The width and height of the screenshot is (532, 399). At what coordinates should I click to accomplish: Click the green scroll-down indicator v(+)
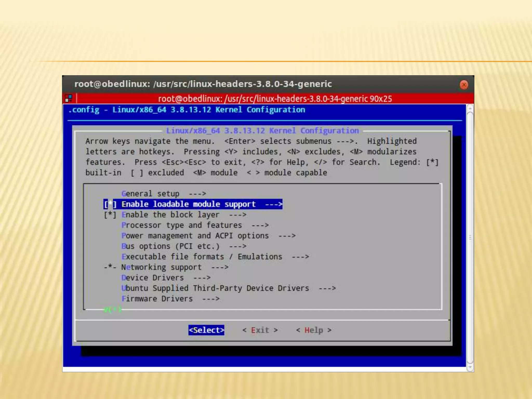(112, 309)
